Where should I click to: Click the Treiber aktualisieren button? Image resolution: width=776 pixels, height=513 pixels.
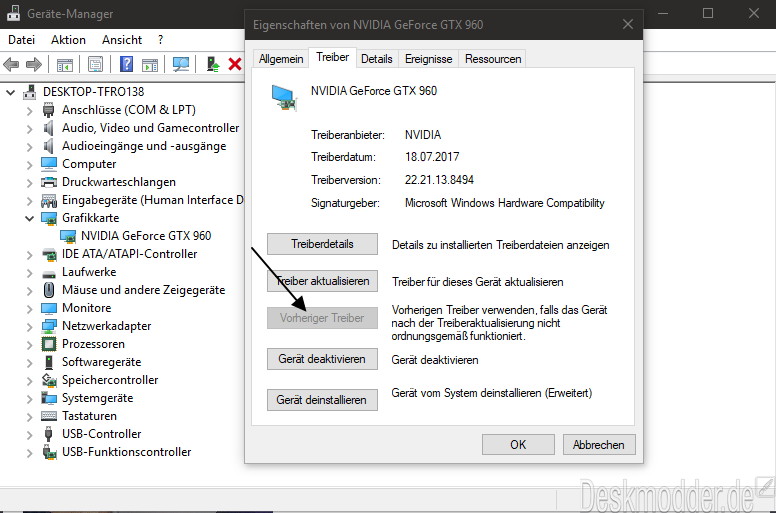pos(322,281)
